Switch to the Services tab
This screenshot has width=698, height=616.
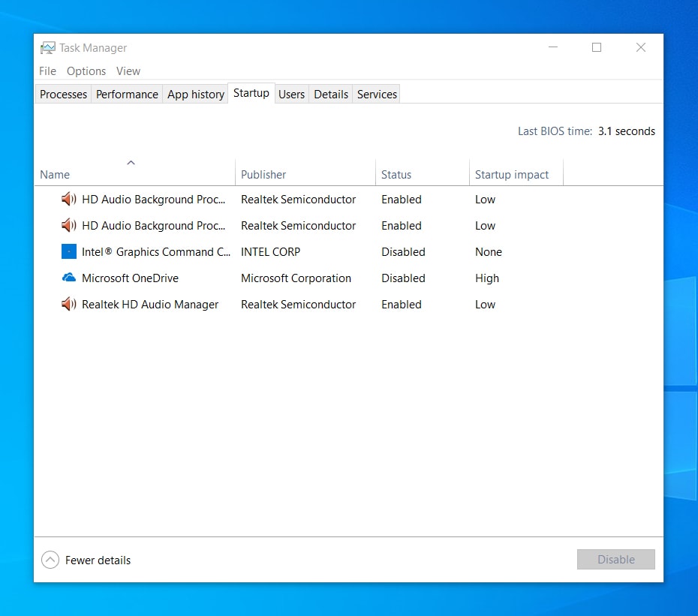coord(376,94)
